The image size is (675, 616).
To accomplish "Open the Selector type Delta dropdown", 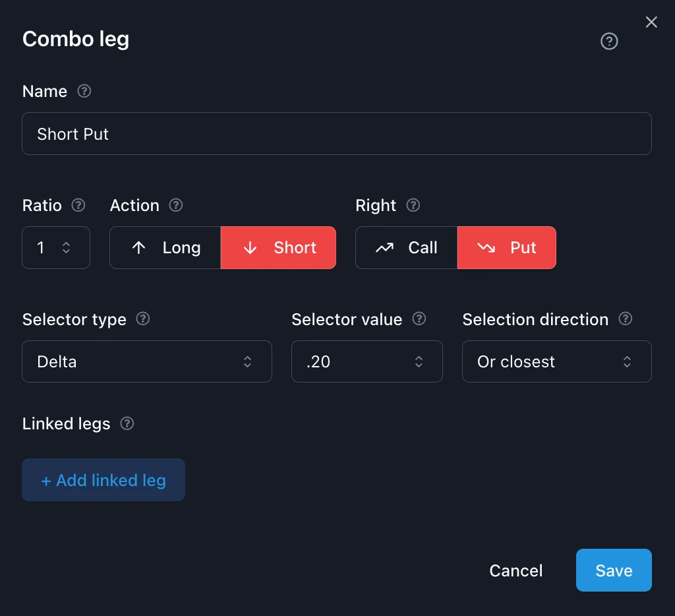I will point(147,361).
